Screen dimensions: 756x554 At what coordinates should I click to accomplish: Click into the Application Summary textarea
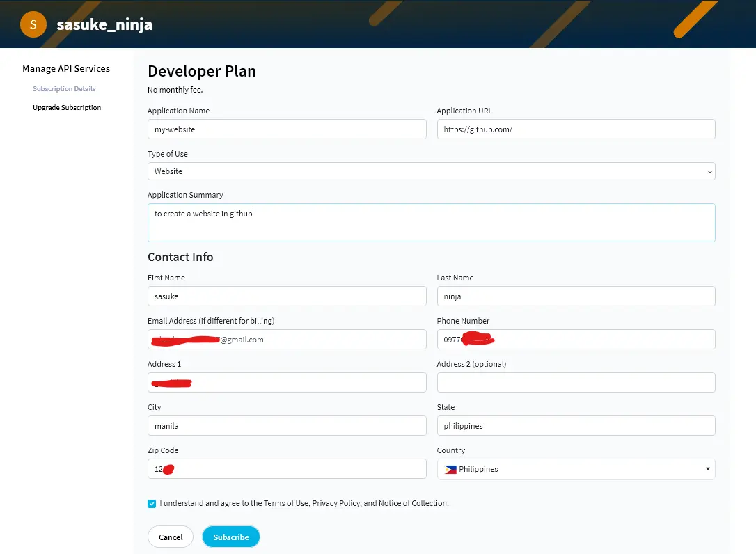click(x=431, y=222)
